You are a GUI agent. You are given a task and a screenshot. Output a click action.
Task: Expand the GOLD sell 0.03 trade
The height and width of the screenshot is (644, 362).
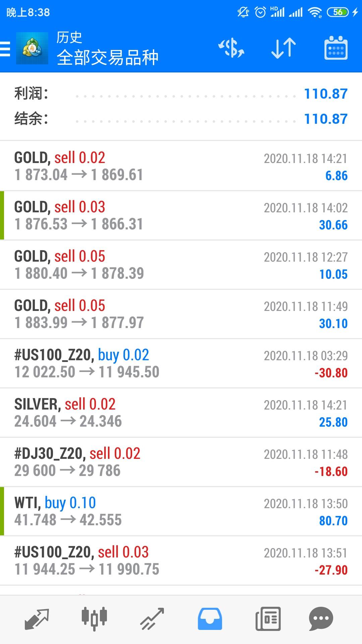point(181,215)
